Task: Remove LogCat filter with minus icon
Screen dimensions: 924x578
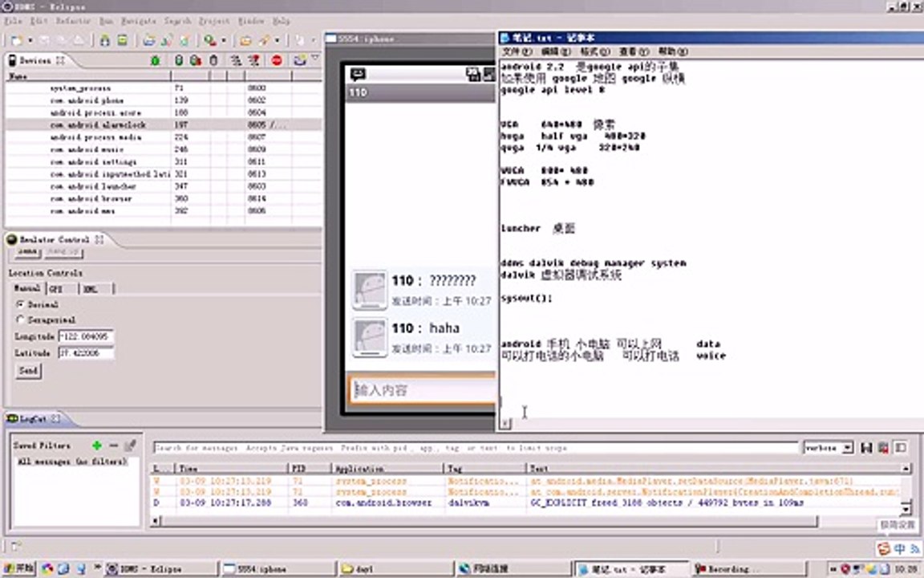Action: [x=114, y=446]
